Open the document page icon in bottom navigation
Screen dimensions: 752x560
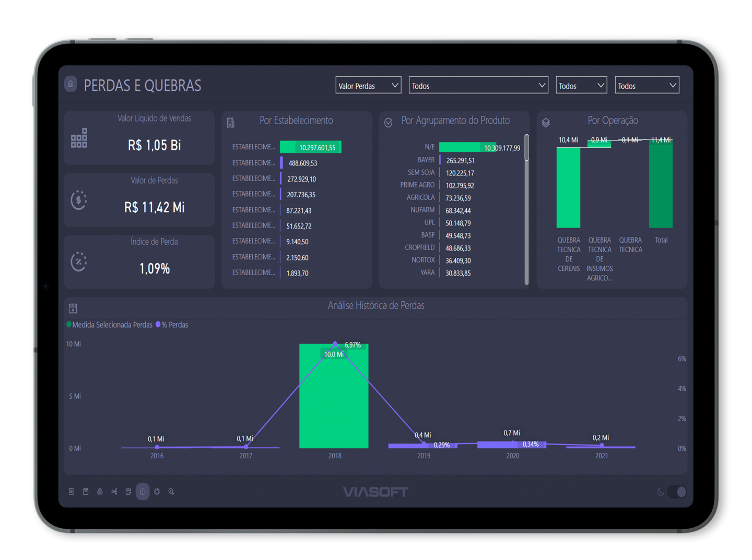coord(72,492)
